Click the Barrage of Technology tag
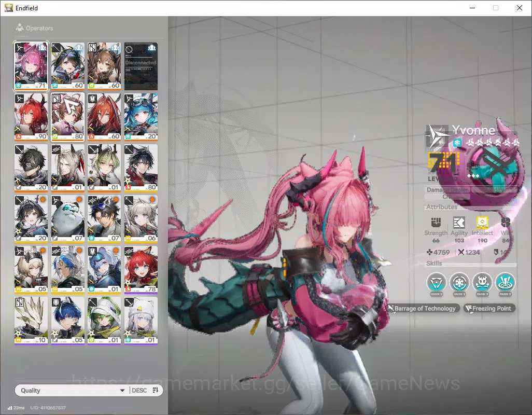 click(424, 309)
